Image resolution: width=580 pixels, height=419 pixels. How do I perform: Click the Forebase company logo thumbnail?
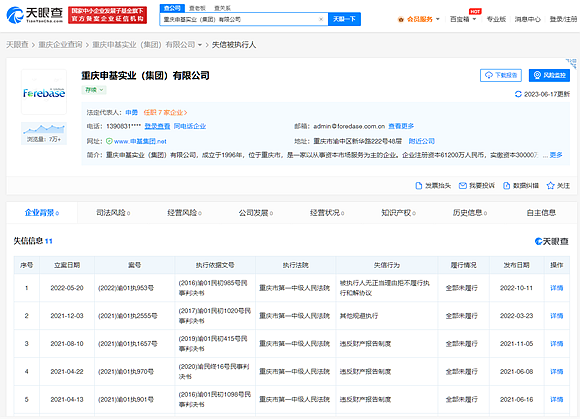44,92
